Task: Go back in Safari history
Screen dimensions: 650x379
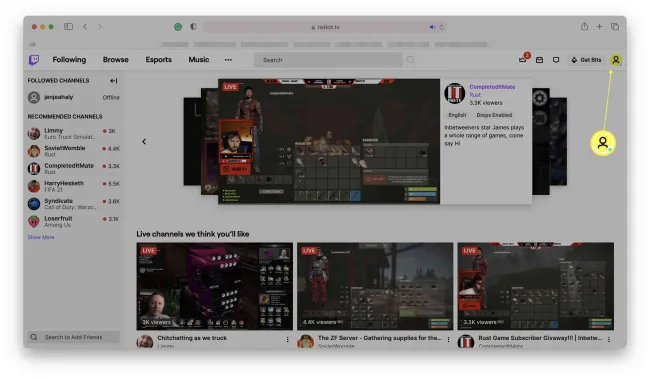Action: 85,27
